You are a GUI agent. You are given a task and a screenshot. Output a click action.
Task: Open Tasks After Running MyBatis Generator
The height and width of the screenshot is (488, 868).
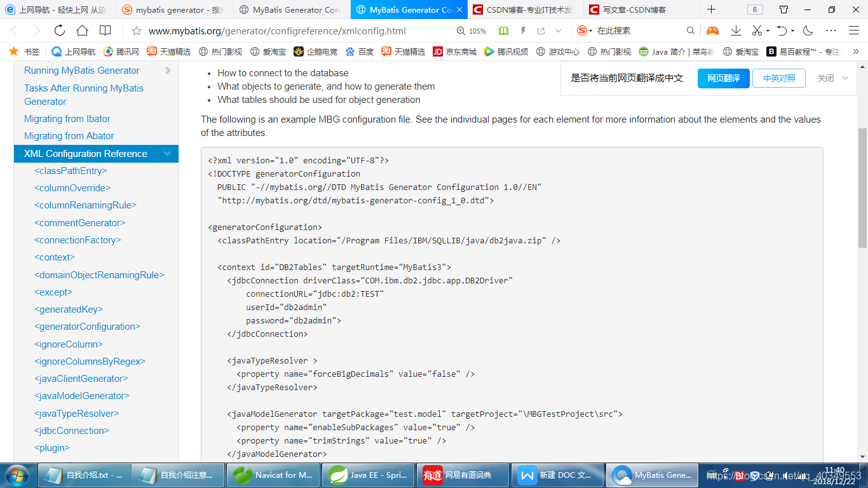click(x=84, y=95)
